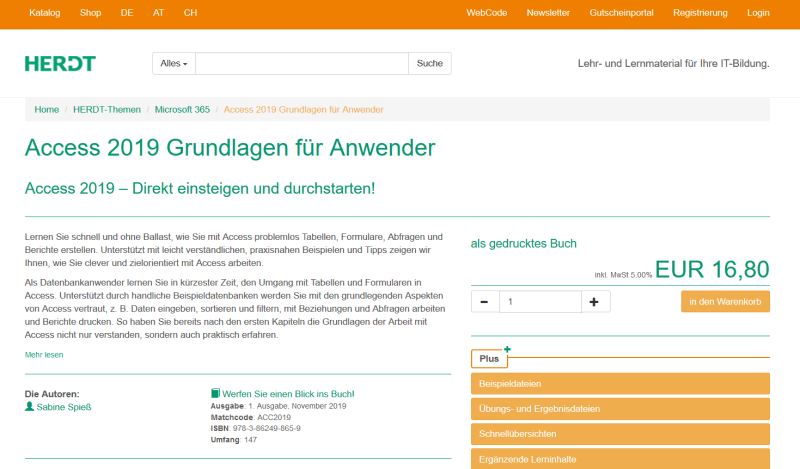
Task: Open the Alles search category dropdown
Action: click(x=173, y=63)
